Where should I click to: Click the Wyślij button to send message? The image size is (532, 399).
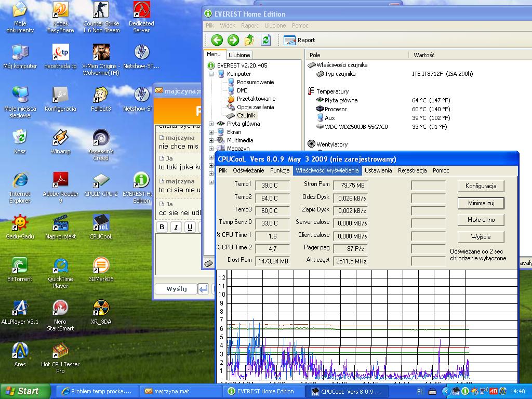(x=176, y=289)
